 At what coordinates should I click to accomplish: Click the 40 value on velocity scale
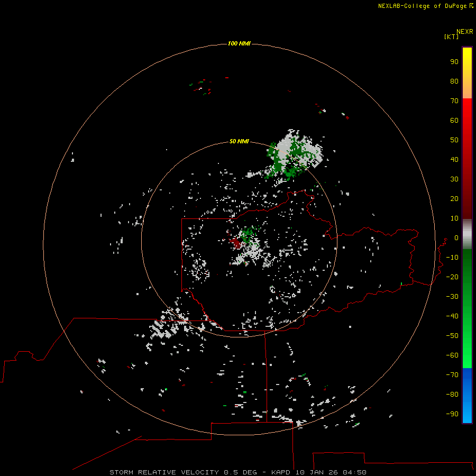[x=454, y=159]
